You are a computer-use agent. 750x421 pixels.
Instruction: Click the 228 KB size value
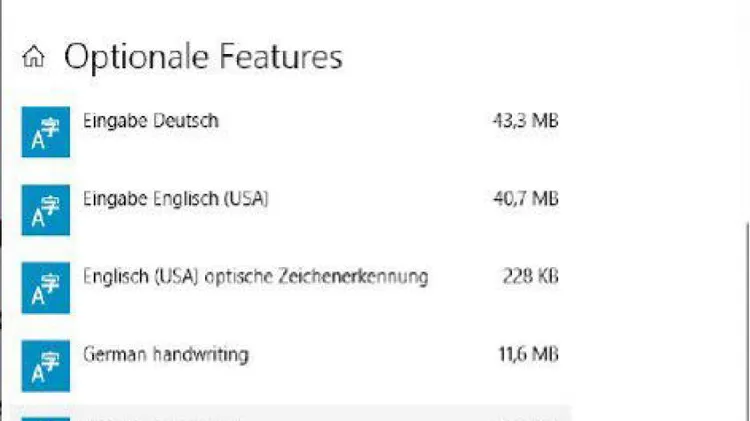tap(530, 277)
